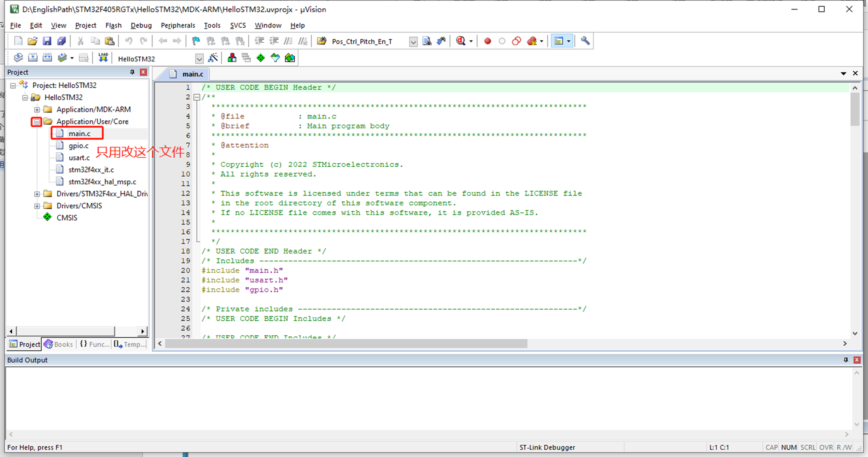This screenshot has width=868, height=457.
Task: Select gpio.c in the project tree
Action: 78,146
